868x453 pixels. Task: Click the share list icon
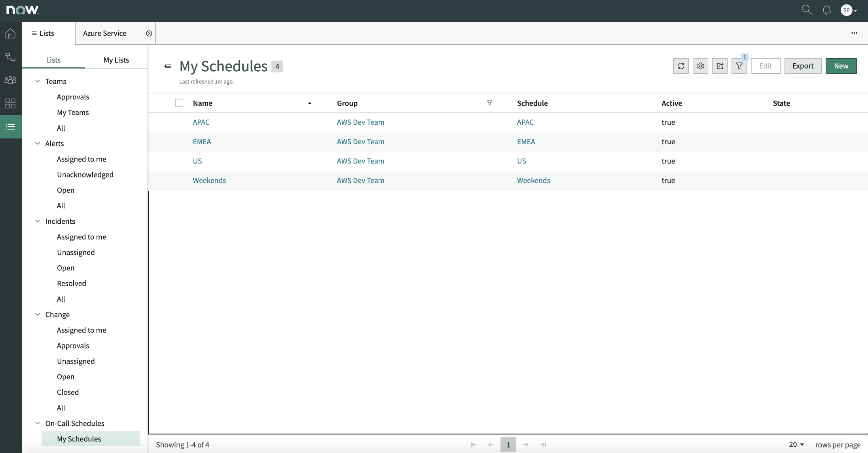tap(720, 66)
